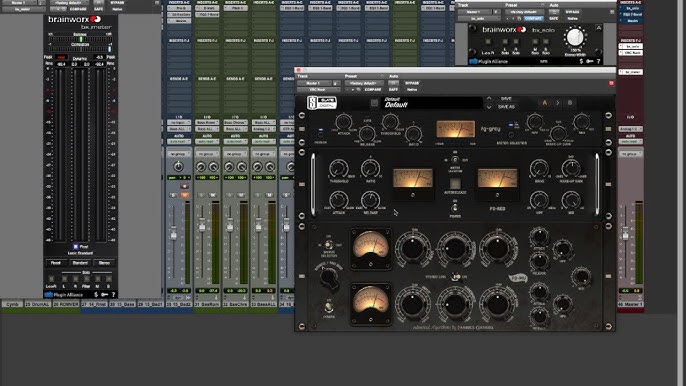Toggle the FG-Red Power switch
Screen dimensions: 686x386
pyautogui.click(x=455, y=207)
